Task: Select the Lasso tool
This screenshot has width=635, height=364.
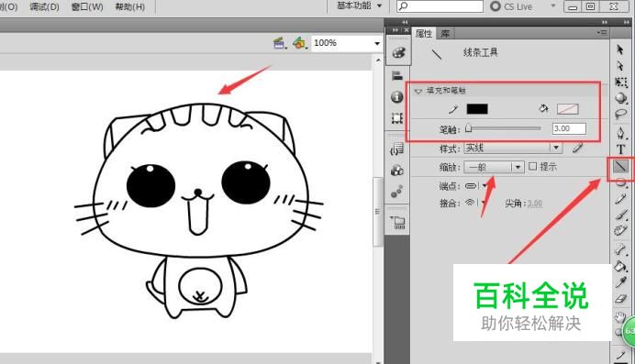Action: [621, 114]
